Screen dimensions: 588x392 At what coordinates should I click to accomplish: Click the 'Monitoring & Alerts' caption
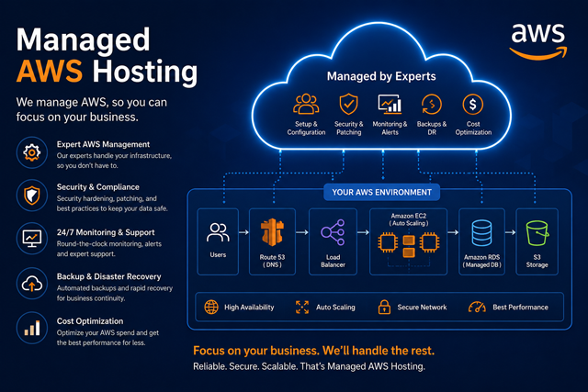390,129
